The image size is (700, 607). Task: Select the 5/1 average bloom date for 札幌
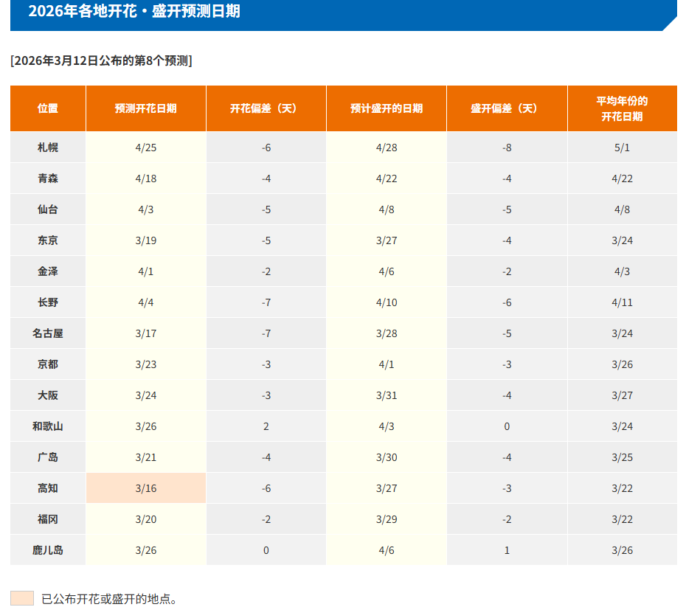pyautogui.click(x=622, y=148)
